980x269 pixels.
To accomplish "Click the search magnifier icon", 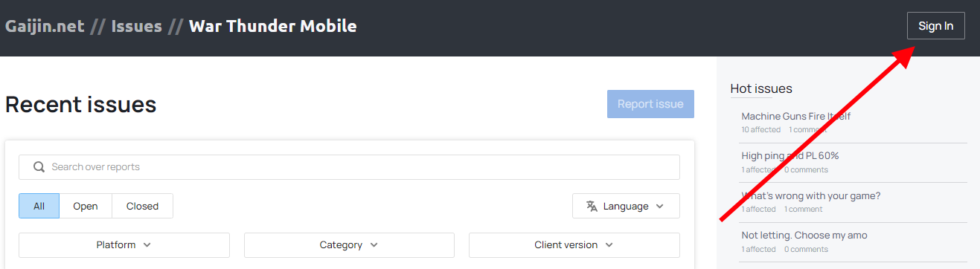I will 39,167.
